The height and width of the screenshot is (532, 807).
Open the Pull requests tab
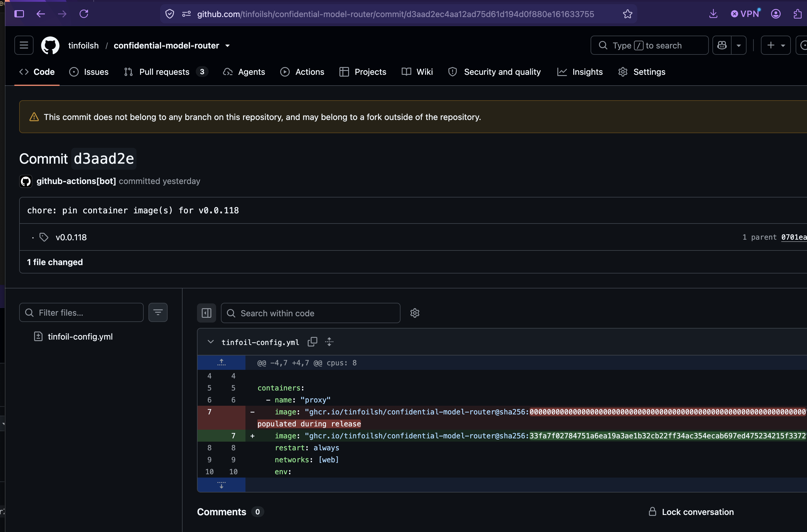(x=166, y=72)
